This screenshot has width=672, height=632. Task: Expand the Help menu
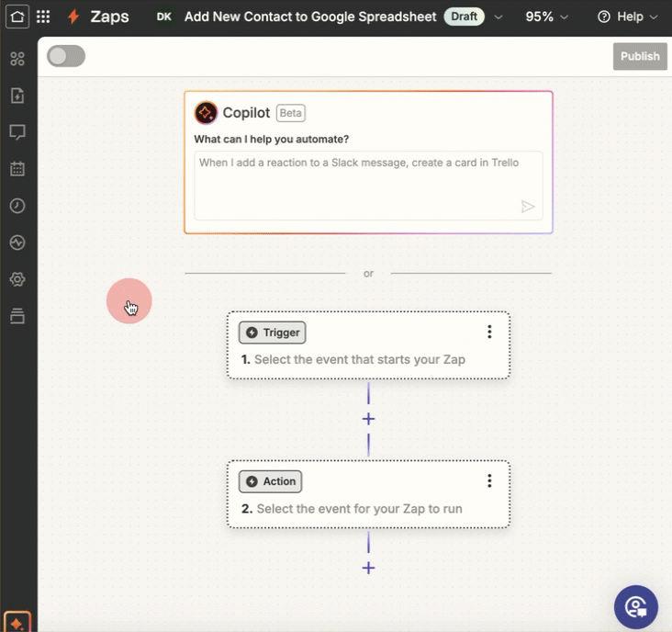tap(628, 17)
